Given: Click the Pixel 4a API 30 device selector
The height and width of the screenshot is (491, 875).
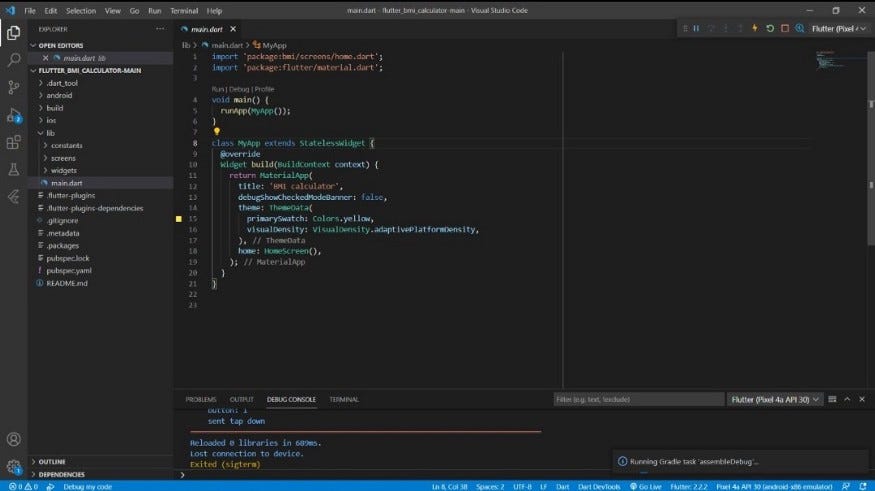Looking at the screenshot, I should point(774,487).
